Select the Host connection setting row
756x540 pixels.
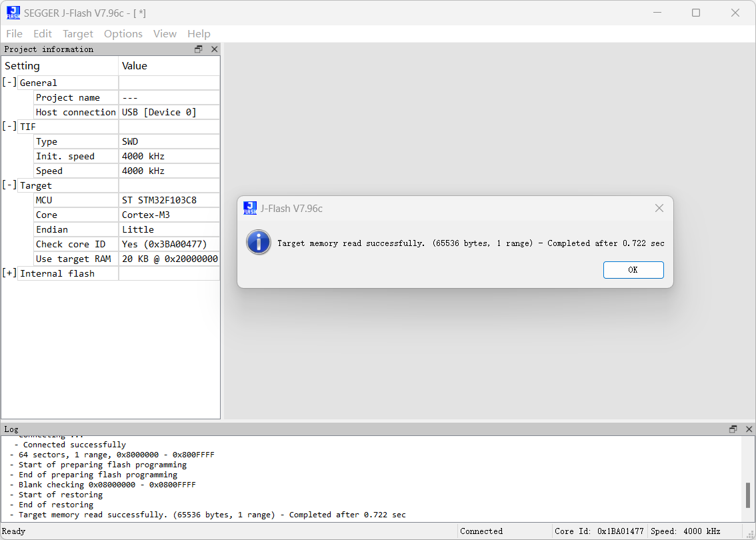127,113
